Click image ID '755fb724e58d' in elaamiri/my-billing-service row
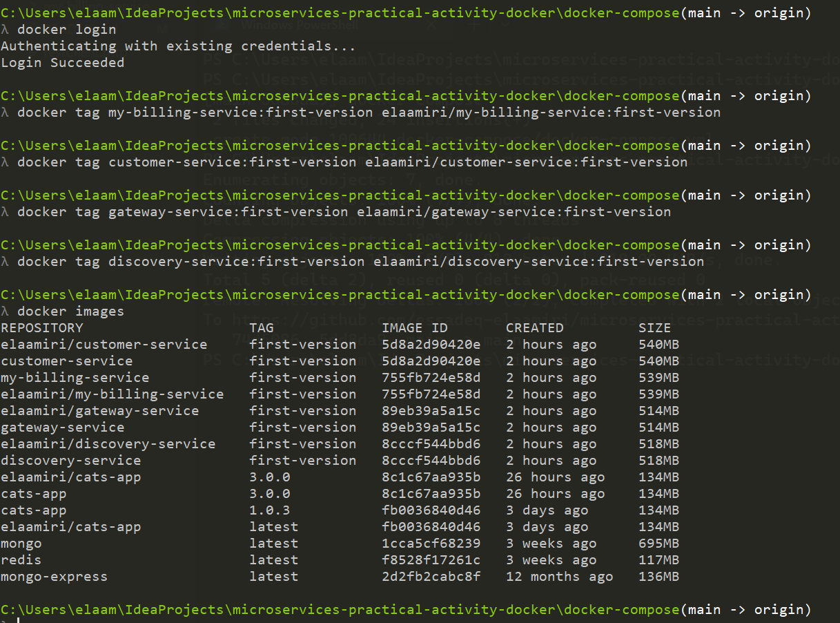This screenshot has height=623, width=840. pyautogui.click(x=431, y=394)
